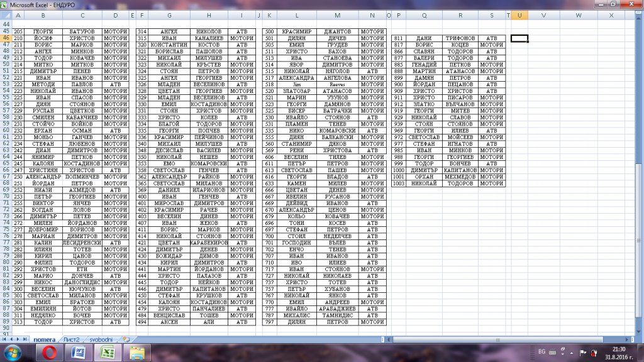644x362 pixels.
Task: Open Opera browser from the taskbar
Action: click(49, 353)
